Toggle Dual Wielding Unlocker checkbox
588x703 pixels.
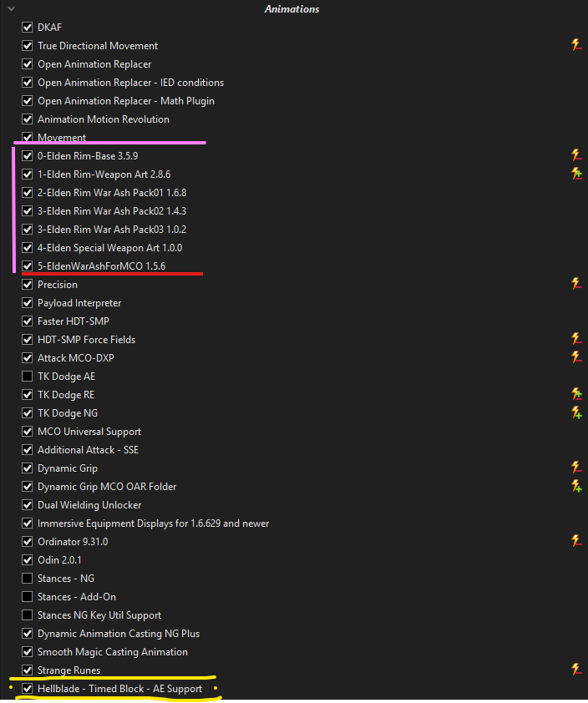[x=28, y=505]
